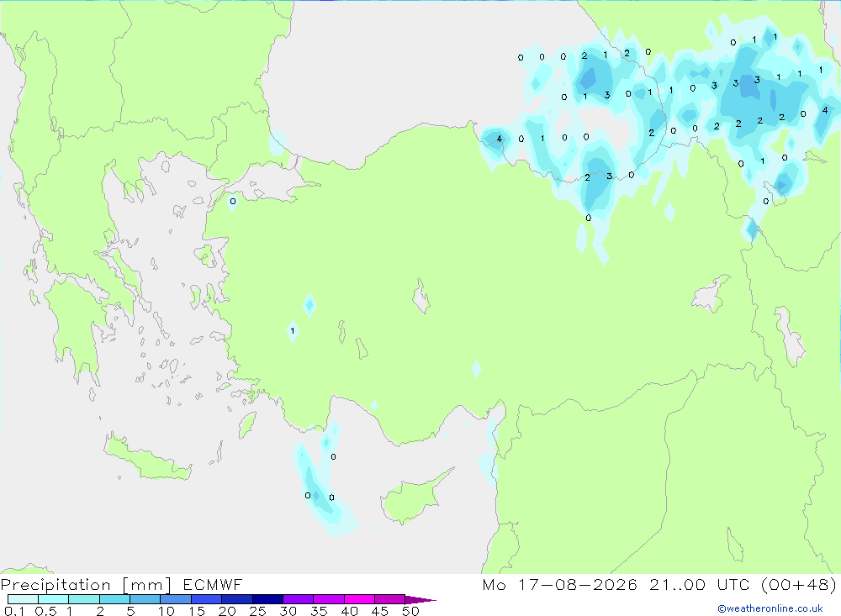Click the '45' legend scale label
Screen dimensions: 841x616
tap(380, 611)
